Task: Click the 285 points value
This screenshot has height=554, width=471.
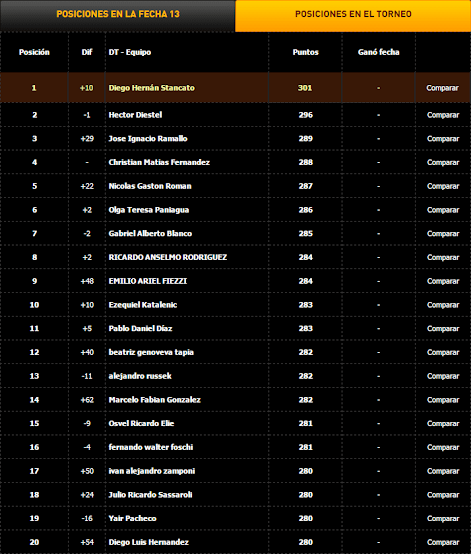Action: tap(306, 234)
